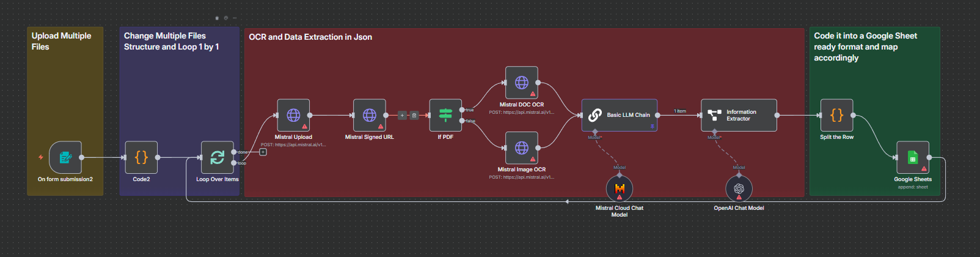This screenshot has height=257, width=980.
Task: Click the warning icon on Mistral Image OCR
Action: coord(533,159)
